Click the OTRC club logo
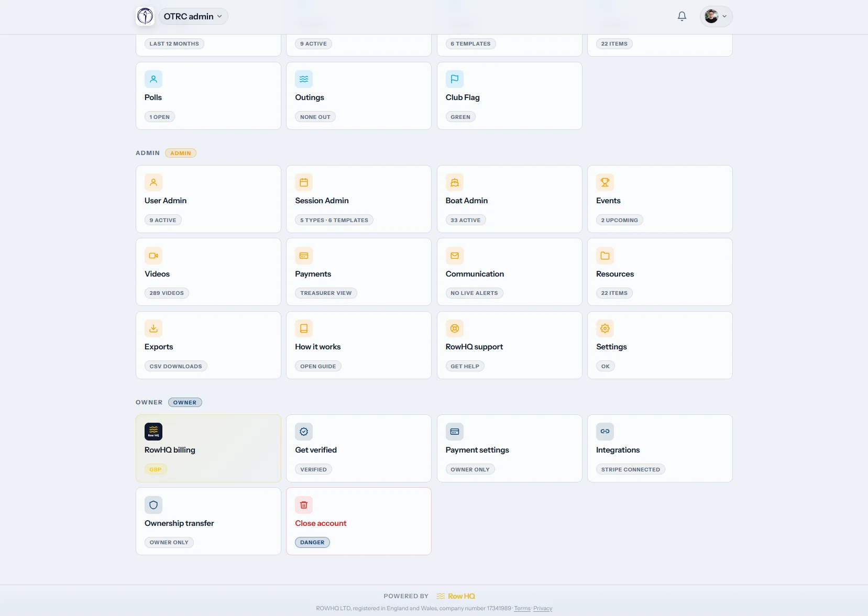This screenshot has width=868, height=616. [x=145, y=16]
